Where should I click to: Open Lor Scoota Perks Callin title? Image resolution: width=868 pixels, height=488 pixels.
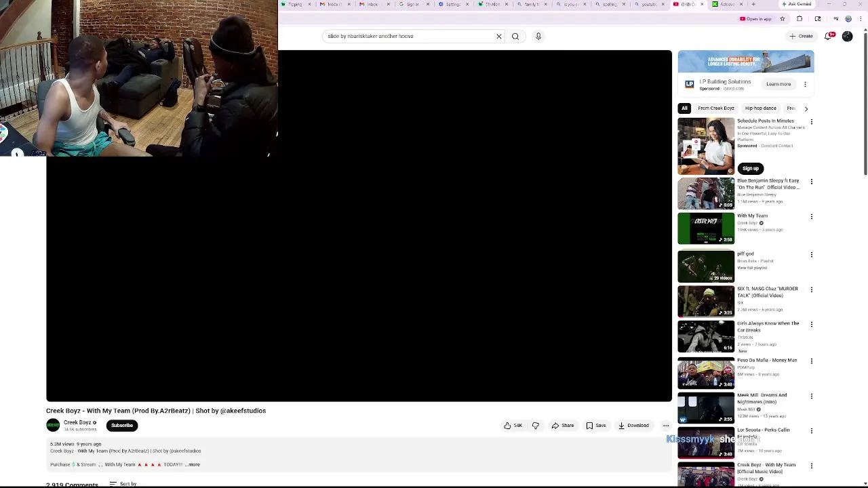(764, 431)
